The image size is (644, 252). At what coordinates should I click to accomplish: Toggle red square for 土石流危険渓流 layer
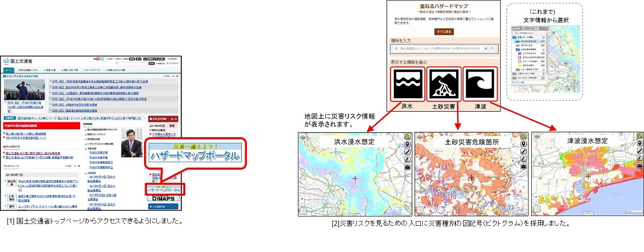(520, 53)
